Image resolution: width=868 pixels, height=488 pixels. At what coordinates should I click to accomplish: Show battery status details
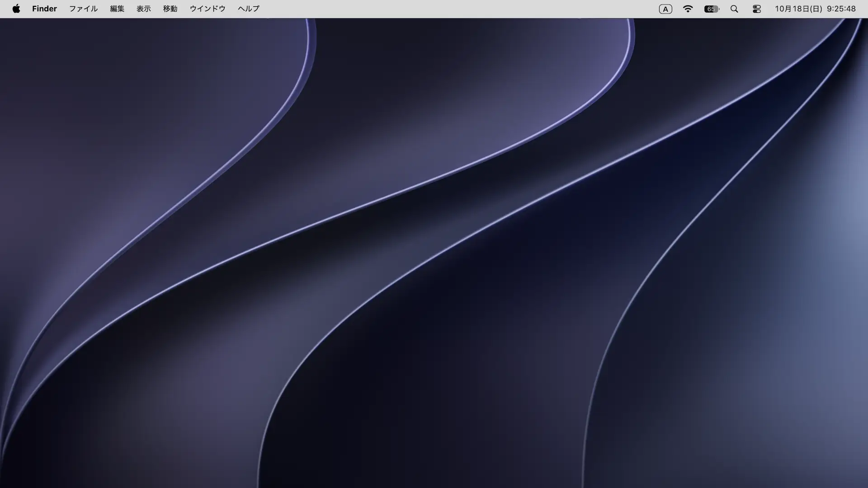pos(712,9)
